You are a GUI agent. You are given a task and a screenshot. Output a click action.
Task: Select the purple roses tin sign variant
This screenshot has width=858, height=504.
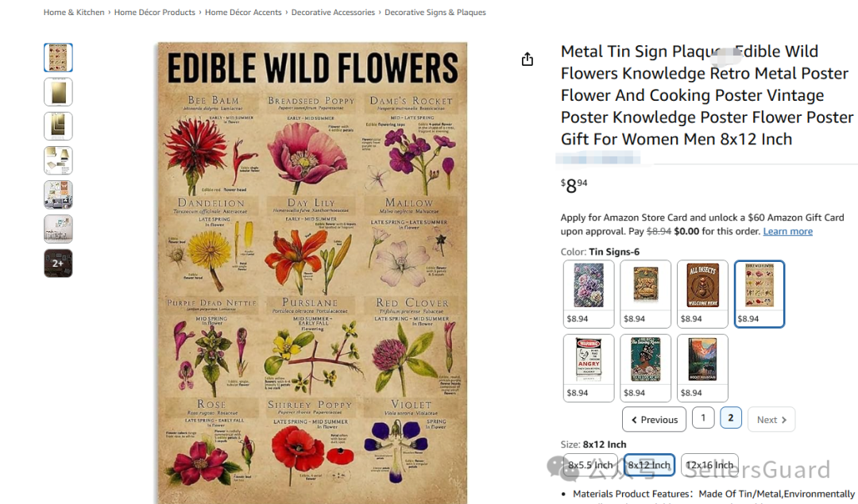coord(589,293)
